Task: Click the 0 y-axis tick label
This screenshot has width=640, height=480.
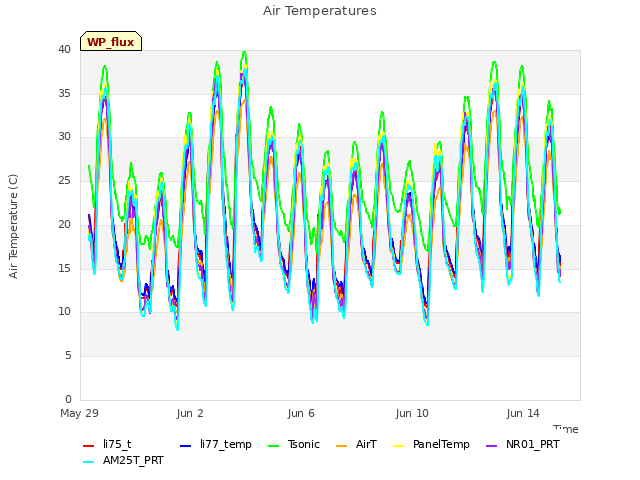Action: 68,399
